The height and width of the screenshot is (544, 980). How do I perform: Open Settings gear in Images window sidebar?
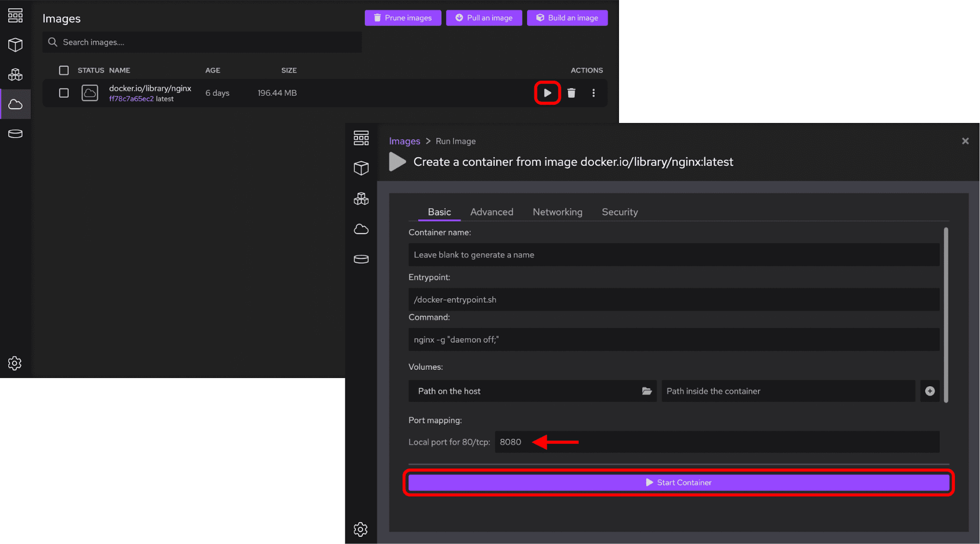pos(15,363)
